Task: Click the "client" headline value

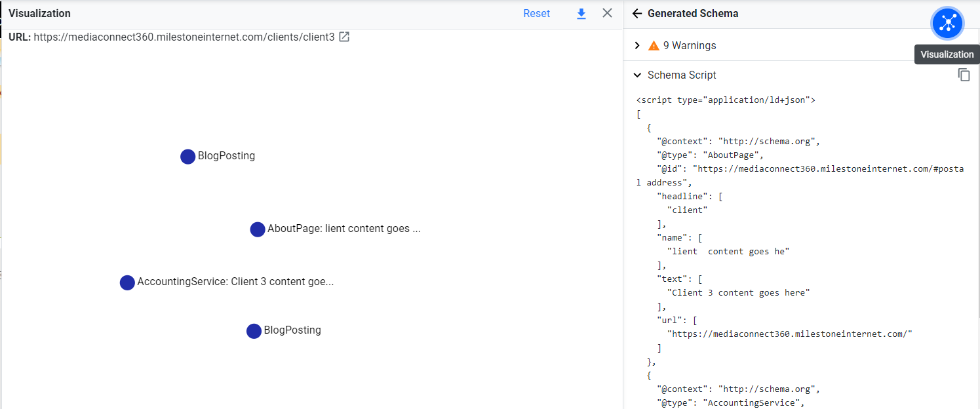Action: [x=687, y=210]
